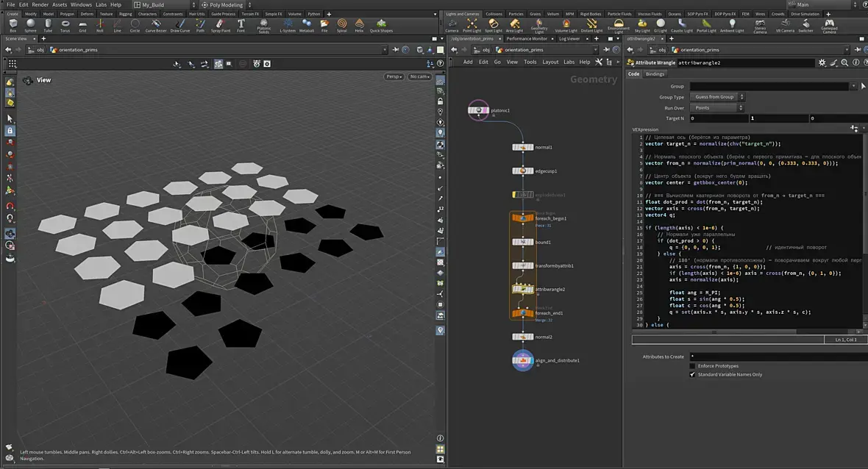This screenshot has height=469, width=868.
Task: Select the Torus shelf tool
Action: pyautogui.click(x=65, y=25)
